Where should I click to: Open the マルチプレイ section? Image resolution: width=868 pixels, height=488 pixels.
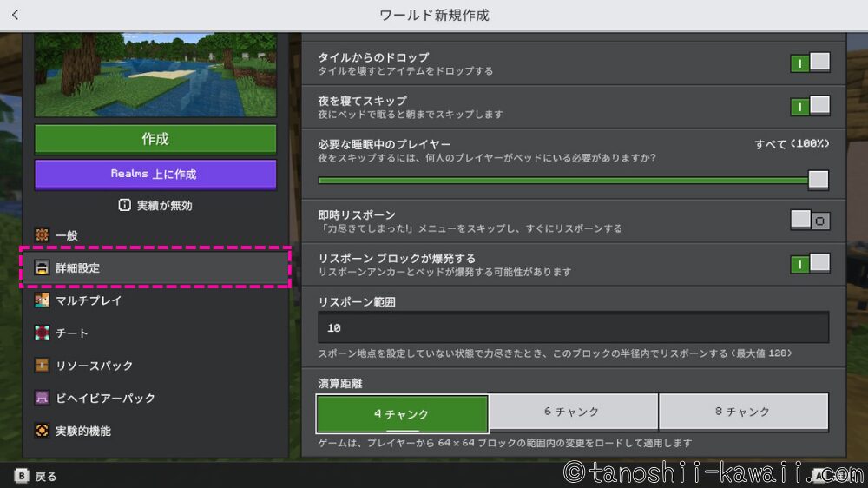click(x=155, y=300)
